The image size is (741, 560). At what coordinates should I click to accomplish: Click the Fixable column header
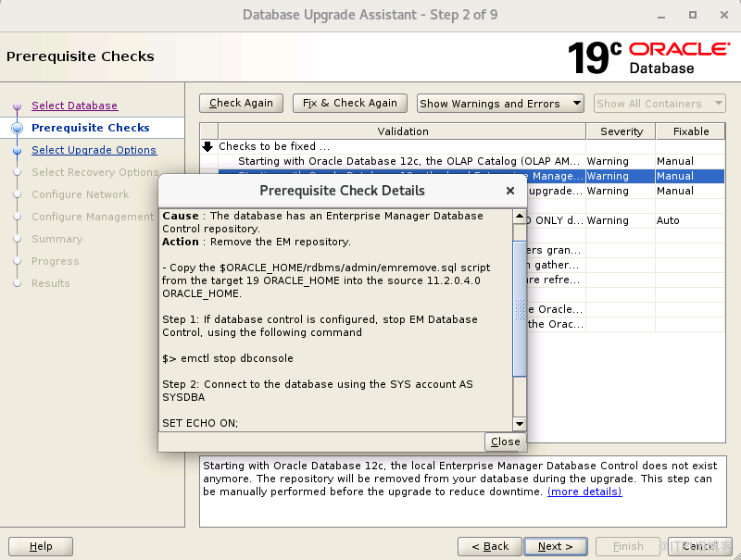coord(690,131)
